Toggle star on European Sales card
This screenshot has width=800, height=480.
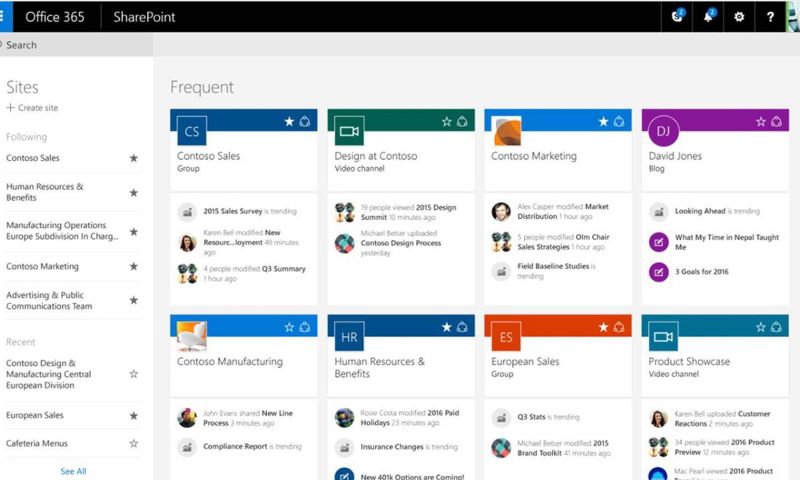604,327
